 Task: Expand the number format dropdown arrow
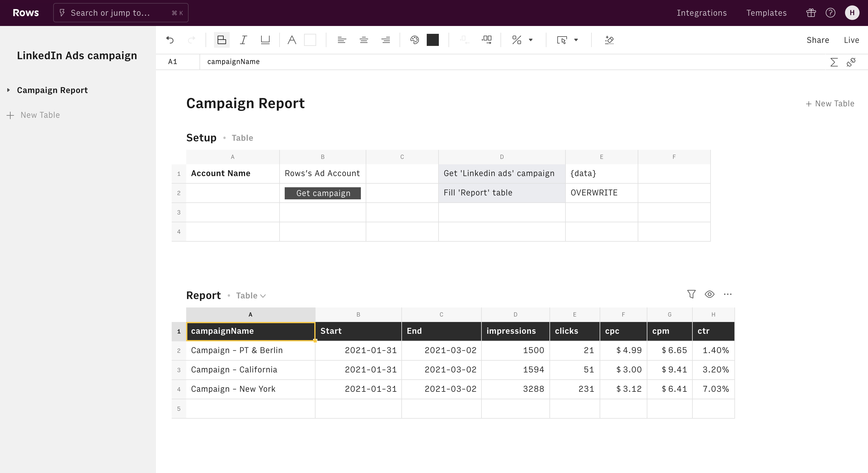coord(531,40)
